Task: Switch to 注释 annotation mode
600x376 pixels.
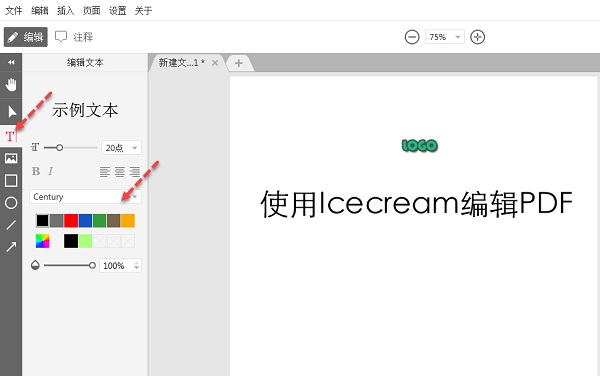Action: tap(74, 37)
